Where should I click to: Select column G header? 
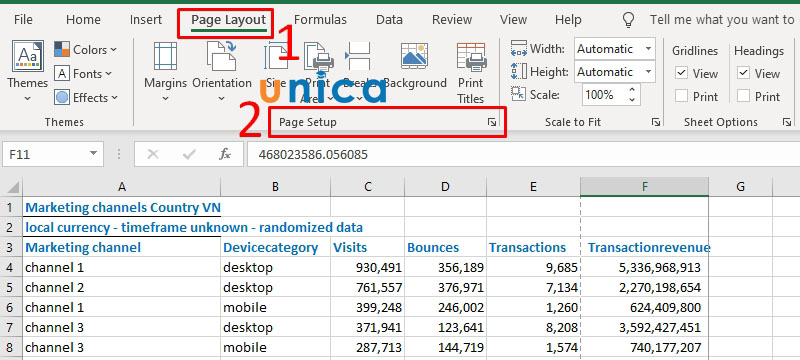coord(740,187)
